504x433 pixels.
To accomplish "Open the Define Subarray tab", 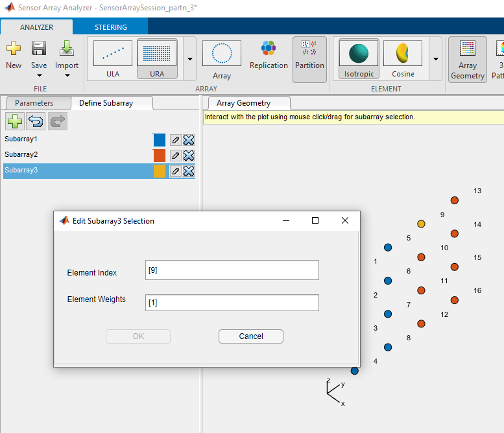I will [106, 103].
